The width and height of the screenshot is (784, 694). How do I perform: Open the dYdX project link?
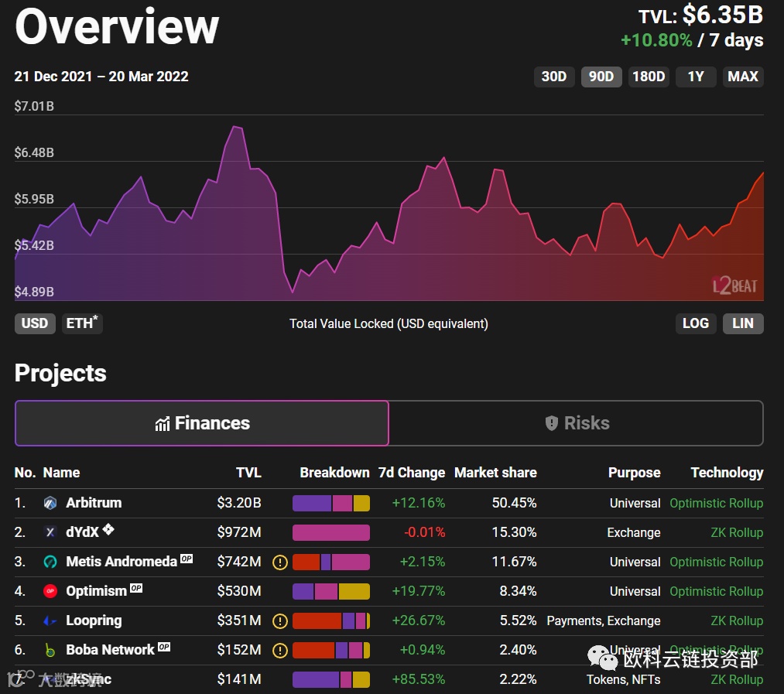tap(83, 532)
